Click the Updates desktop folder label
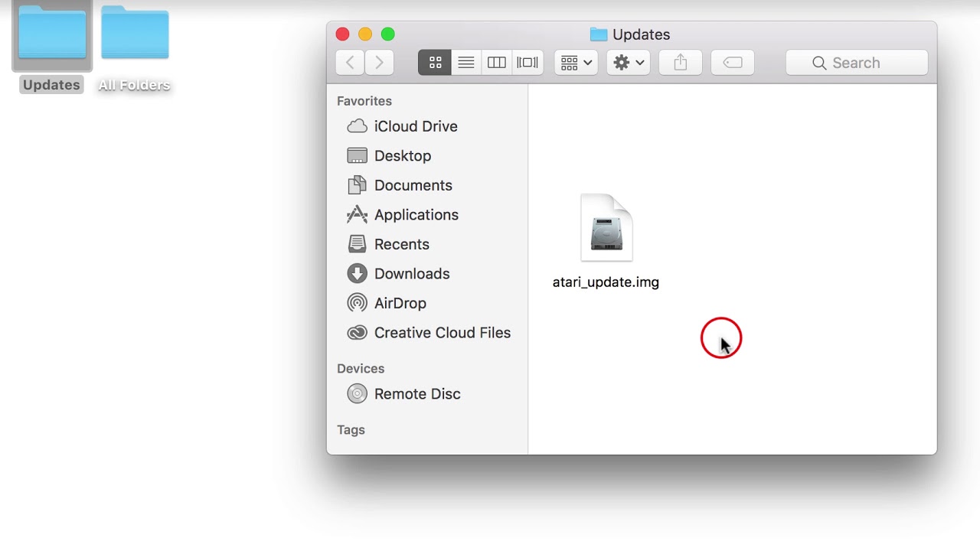980x551 pixels. click(x=51, y=85)
